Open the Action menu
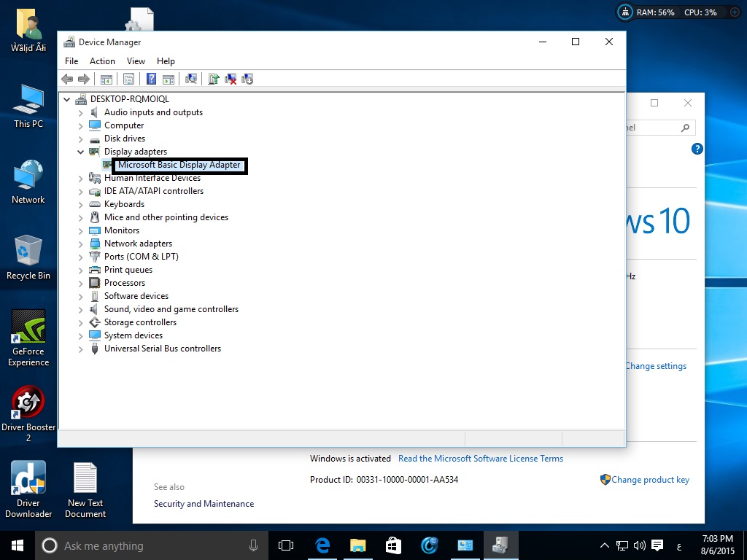The image size is (747, 560). point(102,61)
